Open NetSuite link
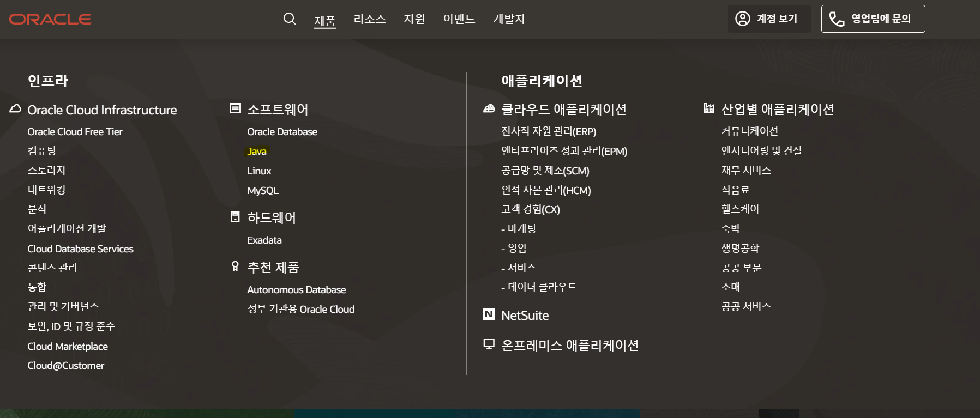Screen dimensions: 980x418 tap(525, 316)
